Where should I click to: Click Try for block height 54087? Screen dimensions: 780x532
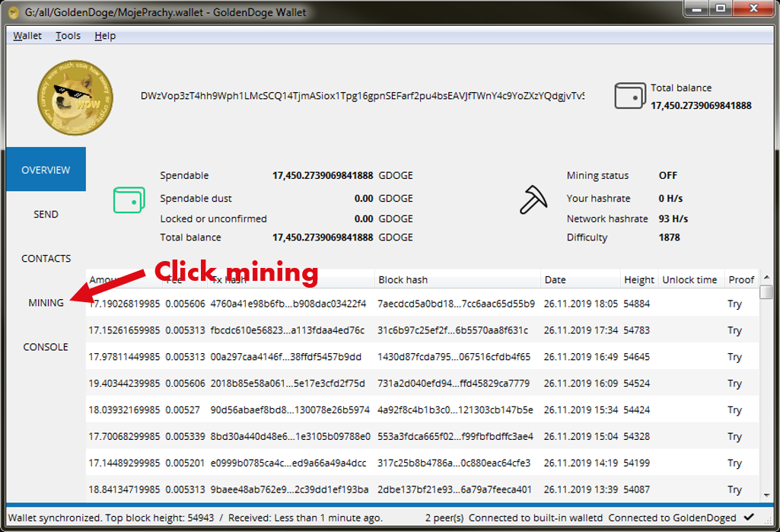click(734, 489)
